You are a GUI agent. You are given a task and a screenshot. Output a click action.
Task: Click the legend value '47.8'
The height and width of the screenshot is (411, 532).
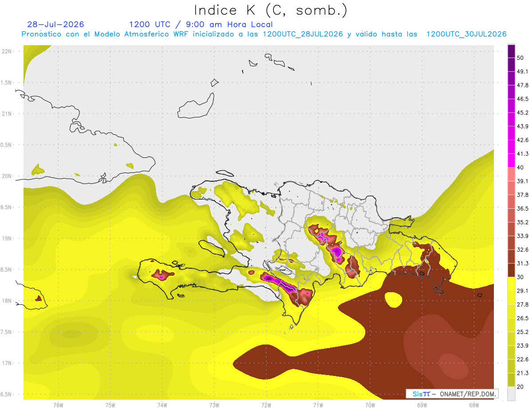point(523,85)
